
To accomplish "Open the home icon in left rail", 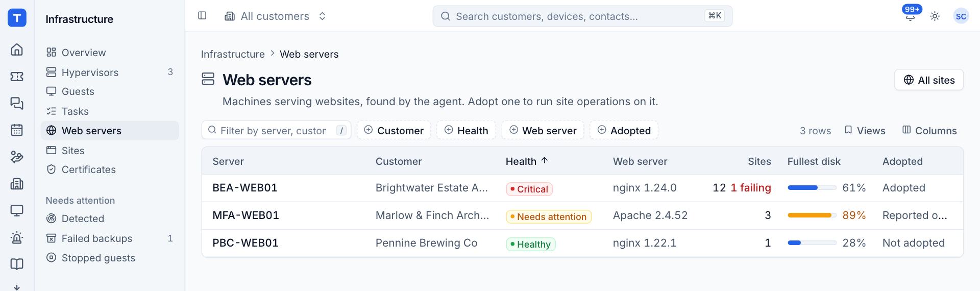I will pyautogui.click(x=17, y=50).
